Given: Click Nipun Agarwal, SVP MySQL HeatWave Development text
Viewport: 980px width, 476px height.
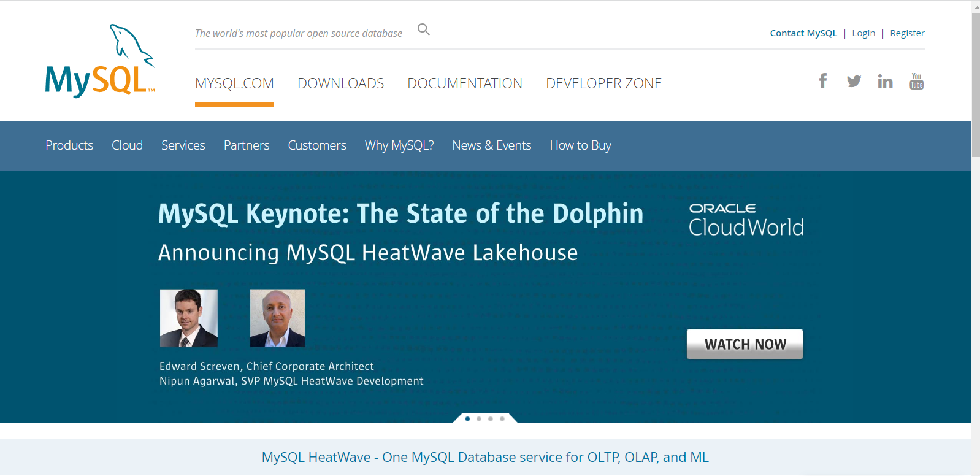Looking at the screenshot, I should [291, 381].
